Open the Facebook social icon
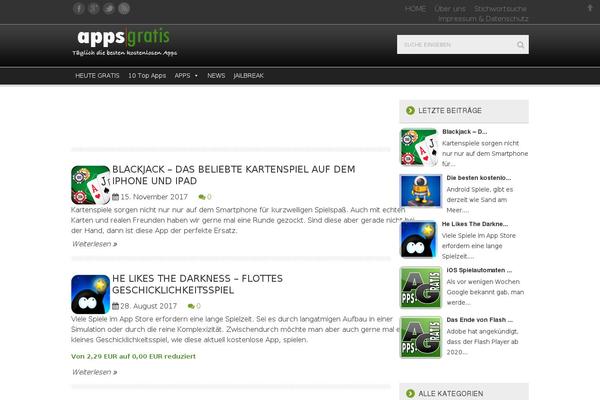The height and width of the screenshot is (400, 600). (x=78, y=8)
